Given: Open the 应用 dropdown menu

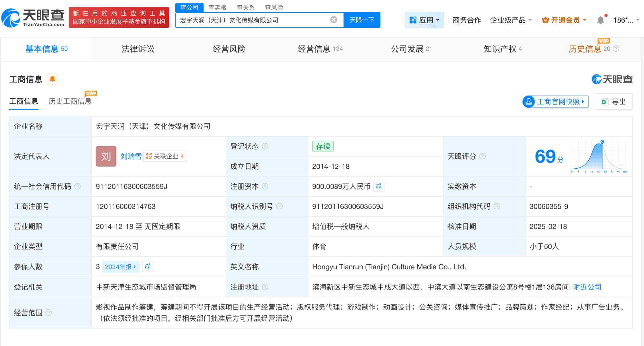Looking at the screenshot, I should [424, 20].
